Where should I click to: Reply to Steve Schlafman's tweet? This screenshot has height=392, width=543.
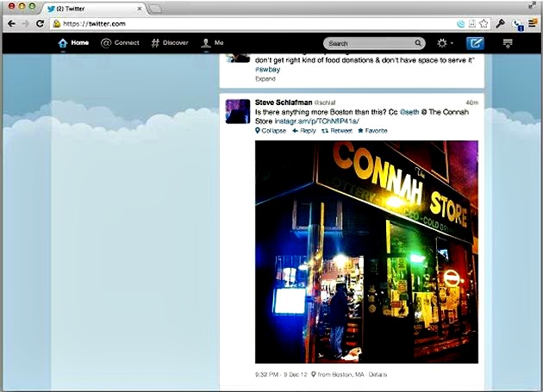304,131
